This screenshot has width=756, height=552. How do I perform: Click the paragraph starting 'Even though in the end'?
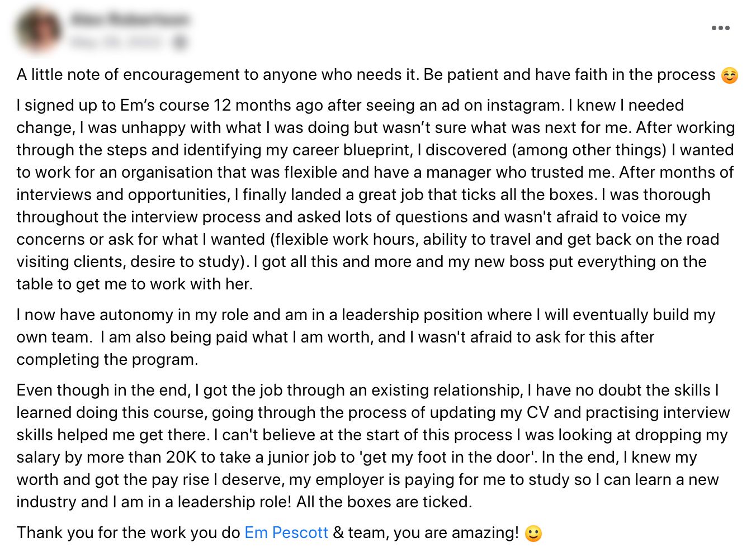[x=374, y=446]
